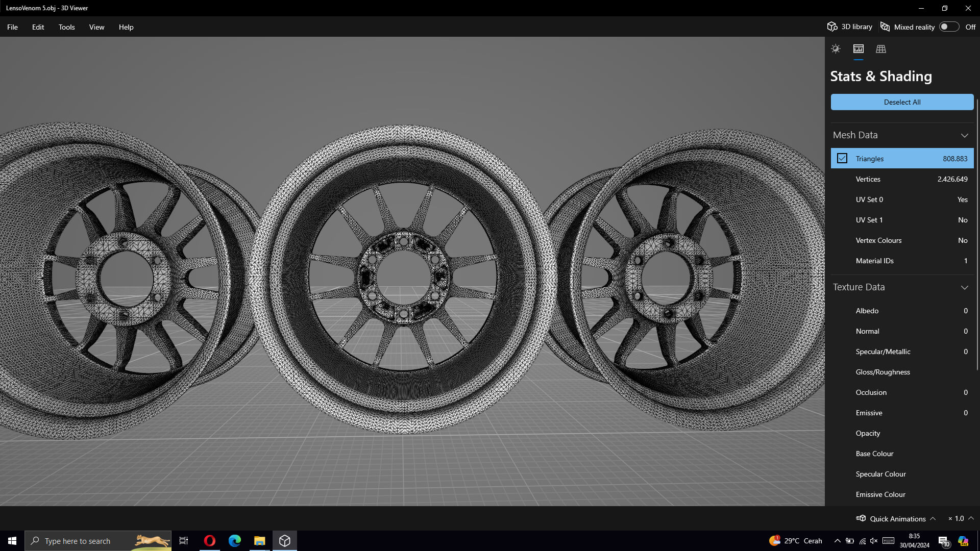
Task: Launch Opera browser from taskbar
Action: point(209,541)
